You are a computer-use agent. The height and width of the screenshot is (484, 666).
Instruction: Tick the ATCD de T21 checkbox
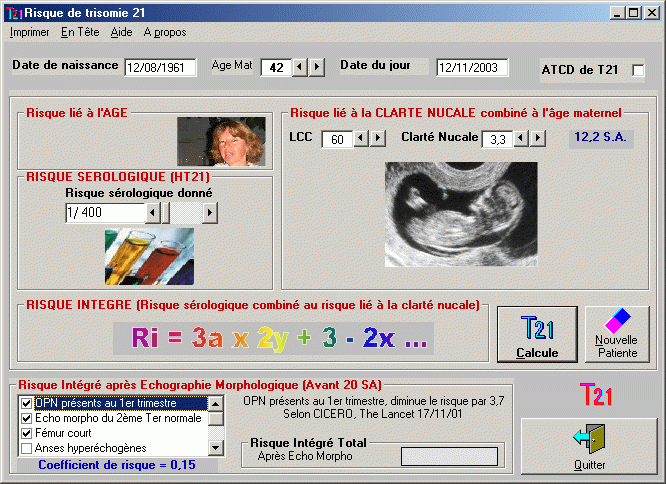coord(638,70)
